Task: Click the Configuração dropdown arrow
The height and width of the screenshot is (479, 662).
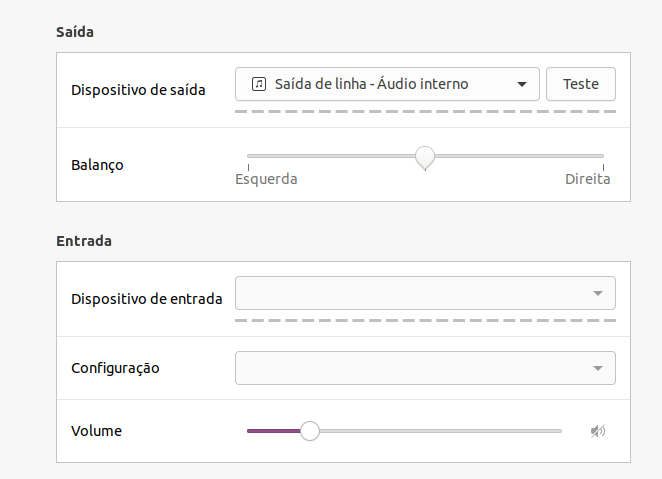Action: coord(597,368)
